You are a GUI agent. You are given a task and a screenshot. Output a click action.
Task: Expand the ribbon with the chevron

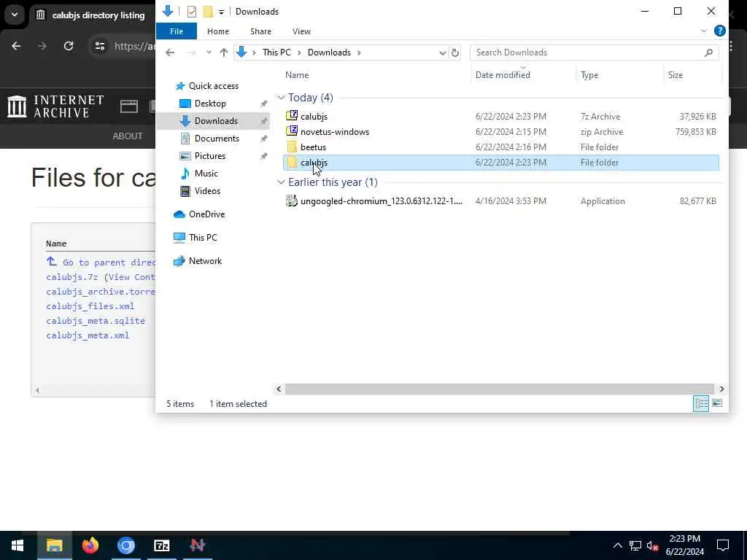(704, 31)
